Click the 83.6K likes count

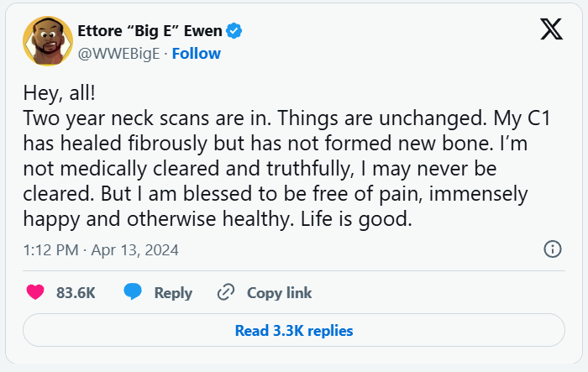tap(76, 293)
